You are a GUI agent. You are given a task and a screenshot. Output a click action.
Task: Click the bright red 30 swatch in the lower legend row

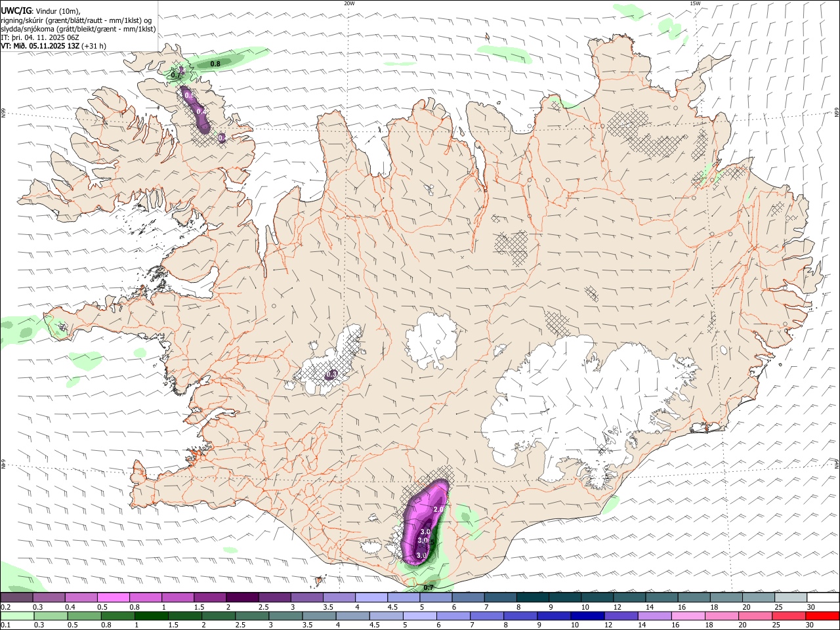[821, 616]
